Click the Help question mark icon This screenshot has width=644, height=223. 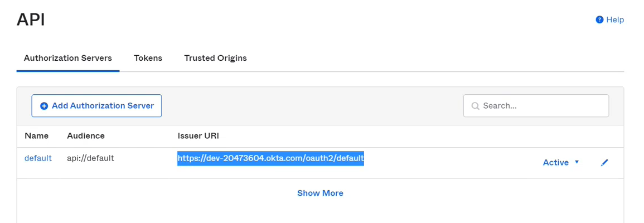point(599,20)
